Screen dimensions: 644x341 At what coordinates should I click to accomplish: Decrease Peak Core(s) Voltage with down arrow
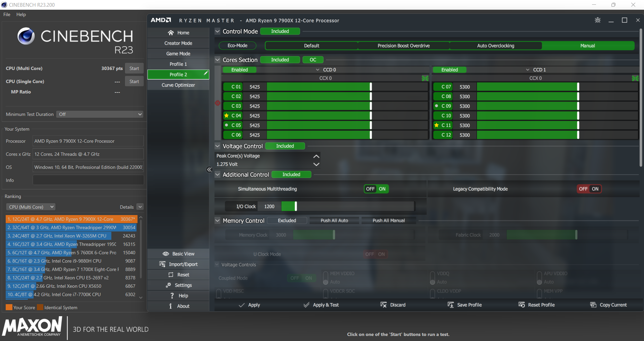coord(316,164)
